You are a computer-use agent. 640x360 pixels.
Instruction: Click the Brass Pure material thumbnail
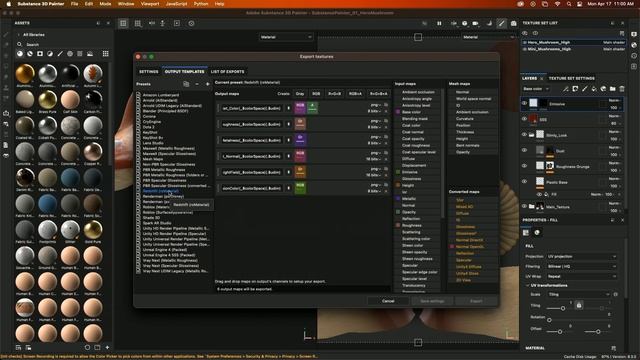pos(47,99)
